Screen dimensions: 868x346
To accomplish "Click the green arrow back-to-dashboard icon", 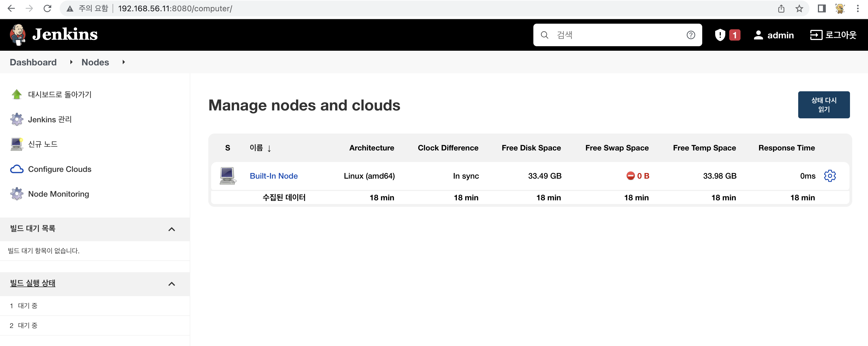I will coord(17,94).
